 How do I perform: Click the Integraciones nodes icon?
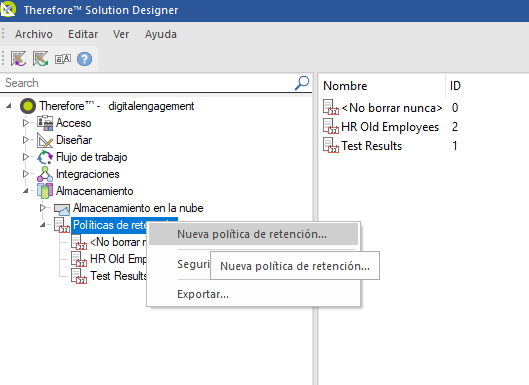tap(45, 174)
